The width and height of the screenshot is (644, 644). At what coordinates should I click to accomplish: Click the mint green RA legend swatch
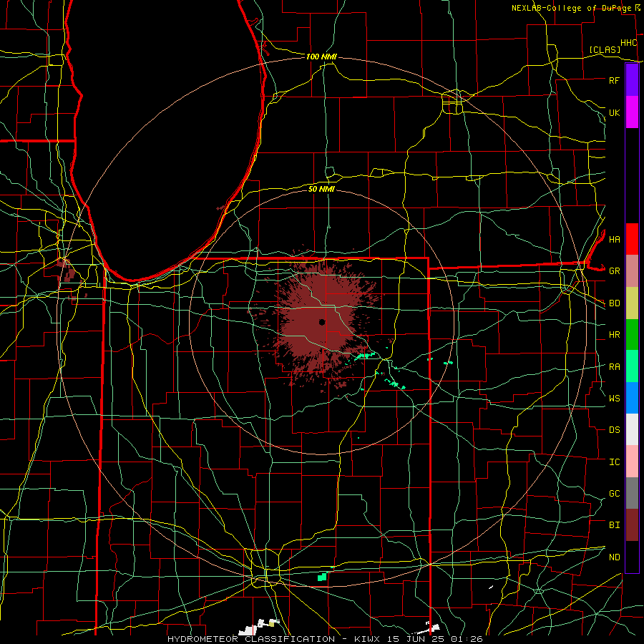coord(632,366)
